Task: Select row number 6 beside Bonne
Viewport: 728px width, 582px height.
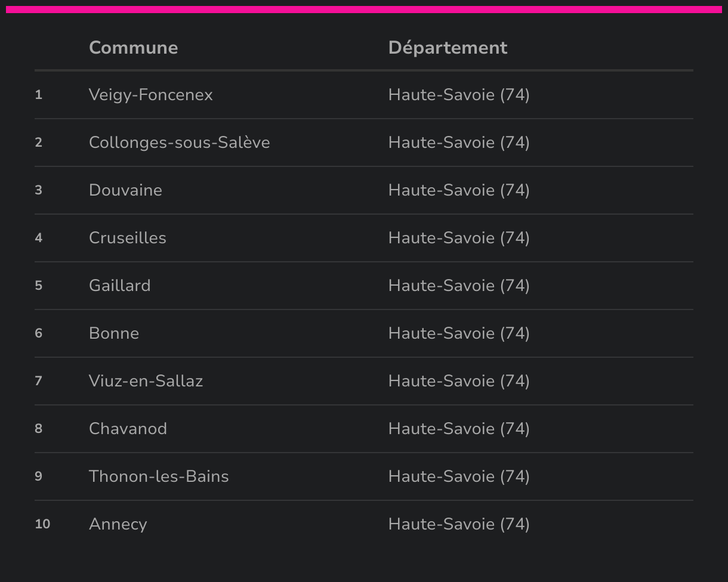Action: (39, 333)
